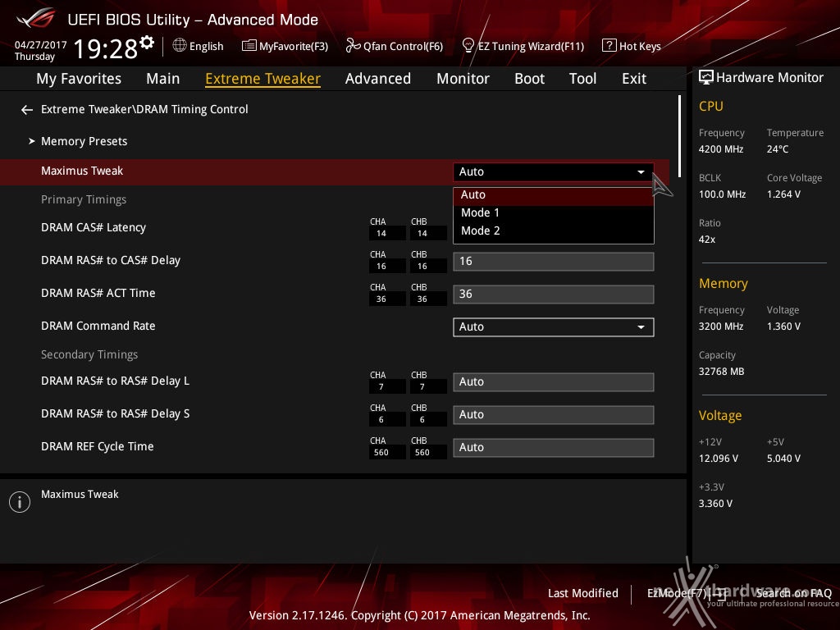840x630 pixels.
Task: Open the Boot tab
Action: [x=529, y=79]
